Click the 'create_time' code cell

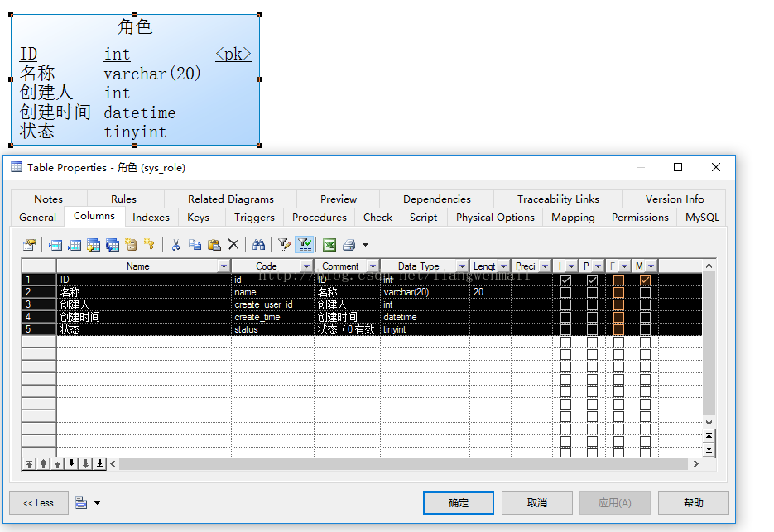pyautogui.click(x=272, y=317)
